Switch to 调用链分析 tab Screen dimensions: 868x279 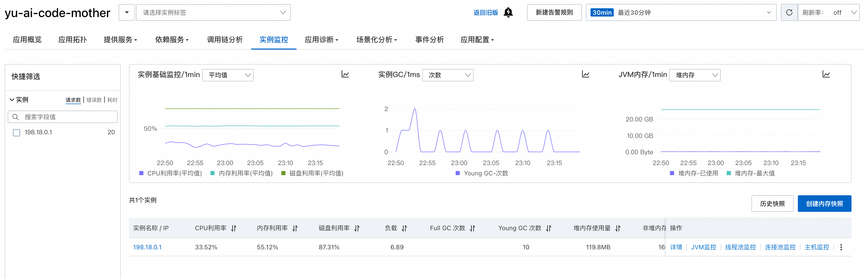tap(224, 40)
